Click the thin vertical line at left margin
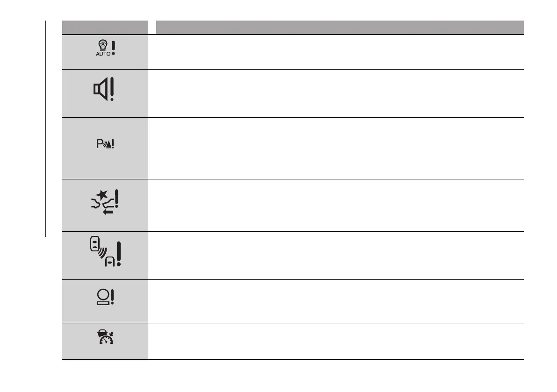 [46, 128]
